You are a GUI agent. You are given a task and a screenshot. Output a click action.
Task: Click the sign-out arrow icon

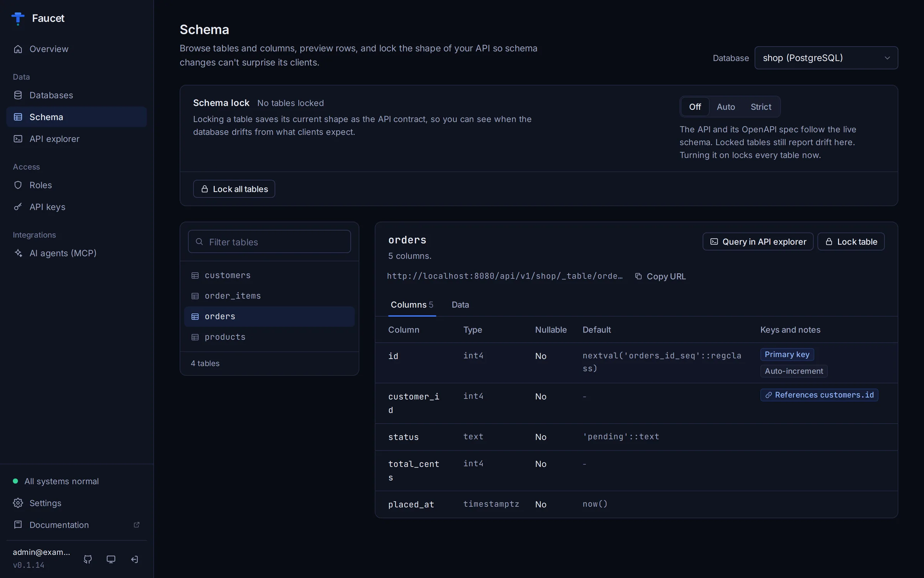coord(134,559)
